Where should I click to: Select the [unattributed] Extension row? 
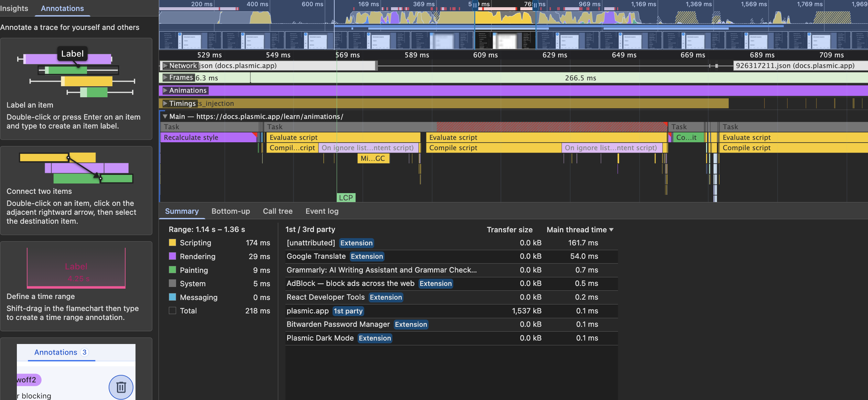451,243
